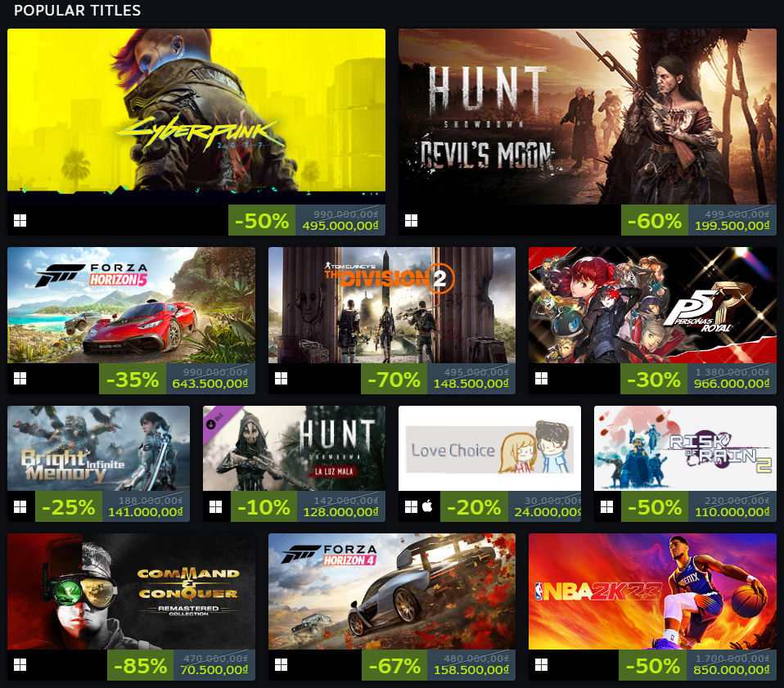Screen dimensions: 784x688
Task: Click the 850.000,00₫ price for NBA 2K23
Action: point(731,670)
